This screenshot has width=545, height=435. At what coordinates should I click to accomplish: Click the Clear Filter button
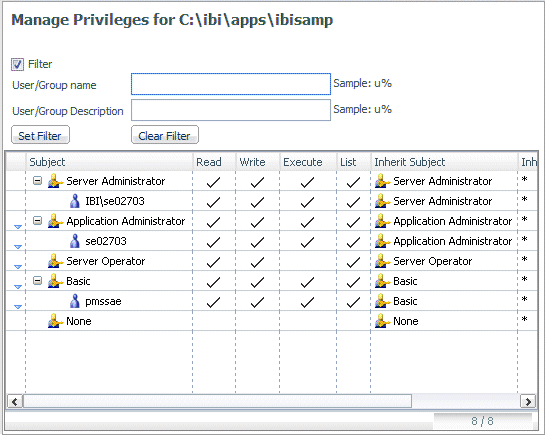click(165, 135)
